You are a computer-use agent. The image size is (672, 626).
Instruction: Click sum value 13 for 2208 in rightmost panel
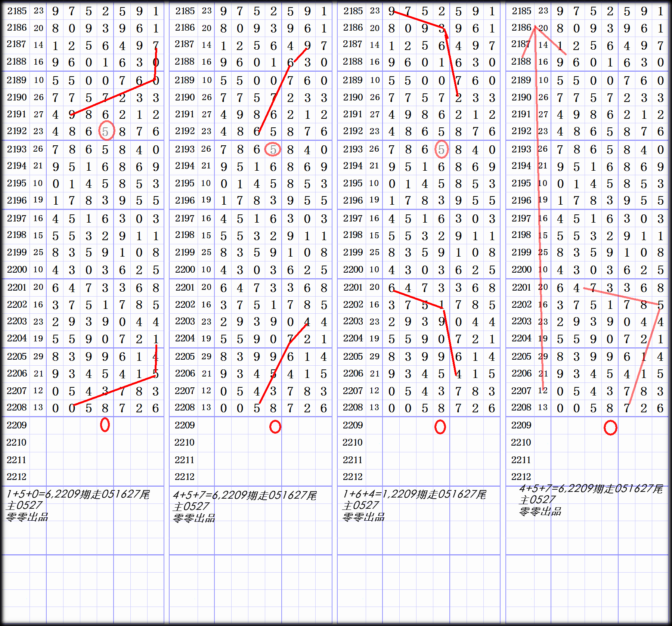(x=543, y=407)
